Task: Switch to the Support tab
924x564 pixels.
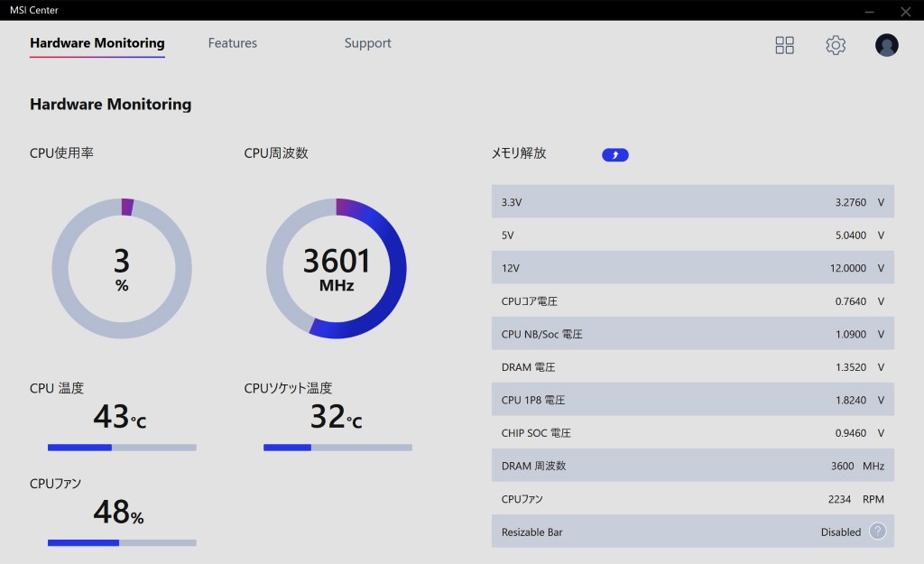Action: 368,43
